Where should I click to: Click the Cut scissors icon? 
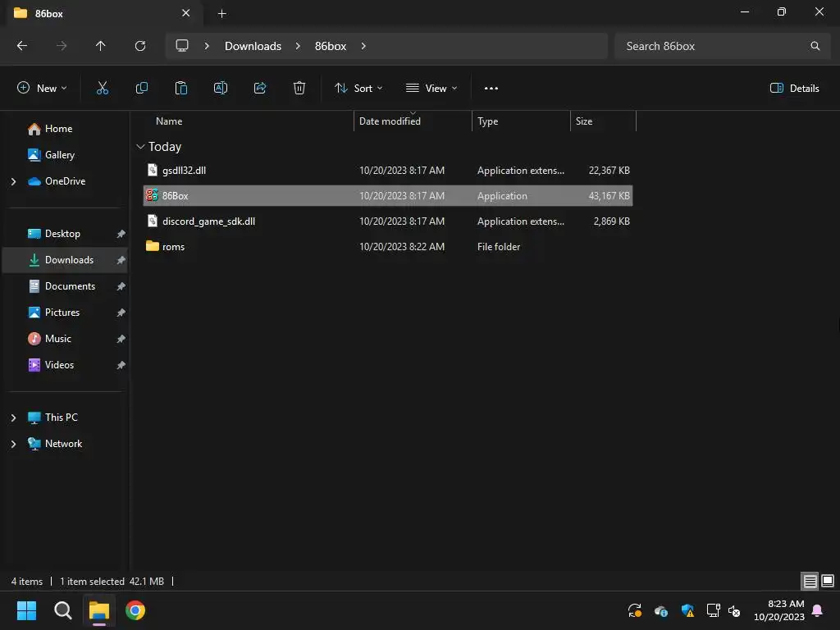coord(103,89)
